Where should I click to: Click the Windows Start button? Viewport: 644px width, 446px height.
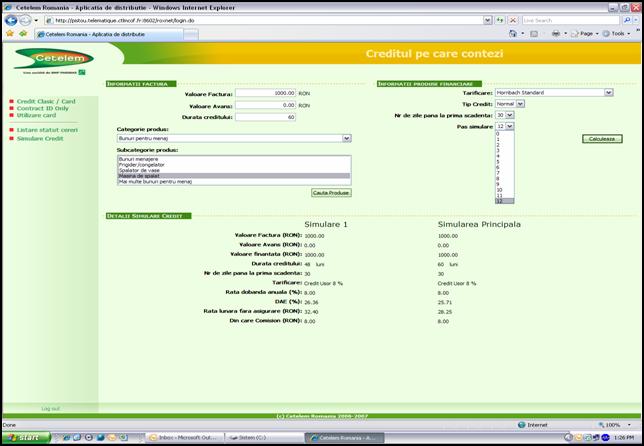[x=25, y=438]
